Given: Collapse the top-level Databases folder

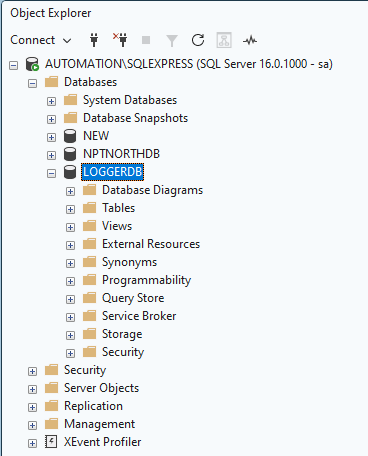Looking at the screenshot, I should (32, 83).
